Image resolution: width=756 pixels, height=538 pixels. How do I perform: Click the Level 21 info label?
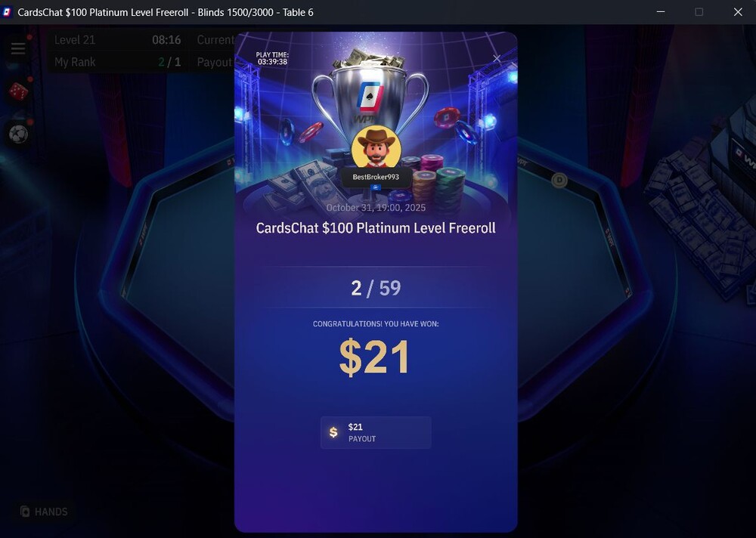(x=75, y=40)
